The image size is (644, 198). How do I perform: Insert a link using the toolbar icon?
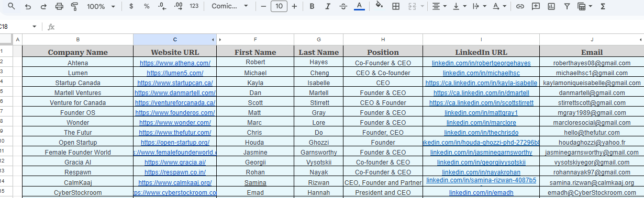click(520, 6)
